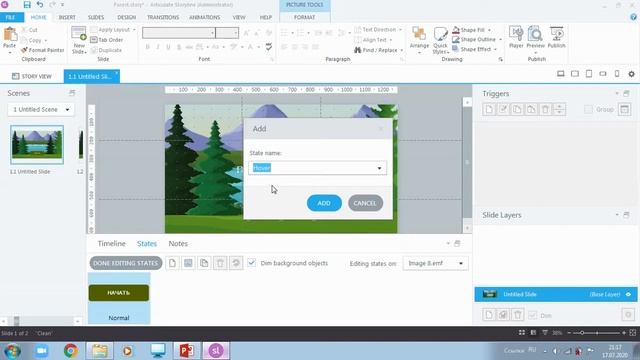
Task: Click CANCEL button in the dialog
Action: click(365, 203)
